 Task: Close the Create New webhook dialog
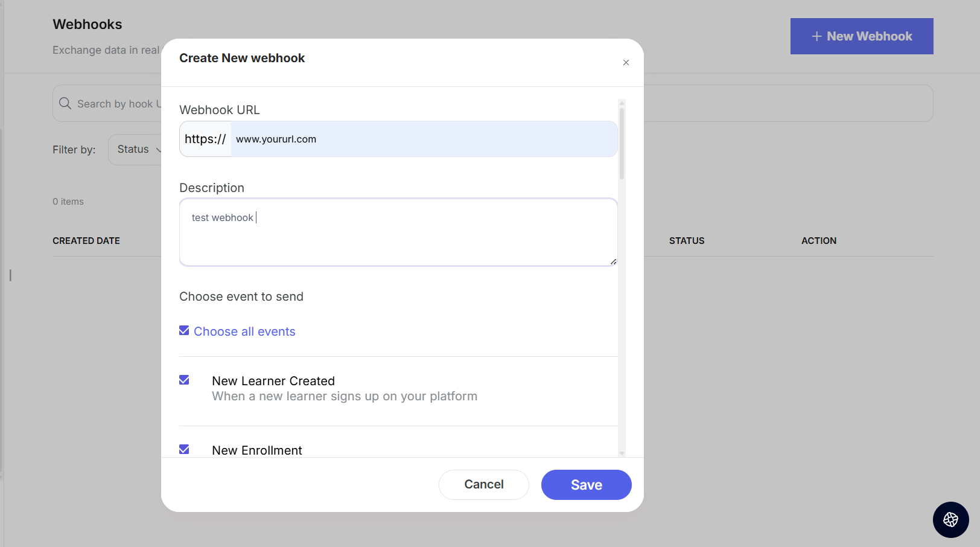[626, 63]
